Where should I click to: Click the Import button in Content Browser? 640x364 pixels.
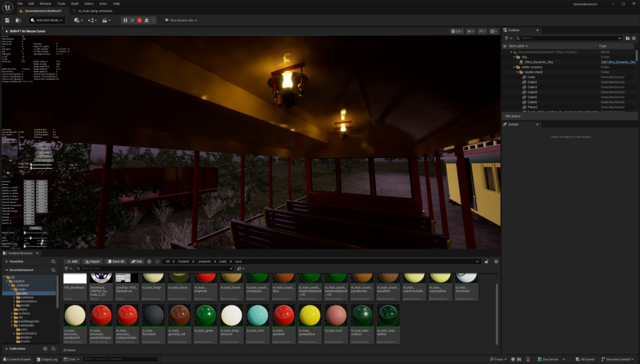pyautogui.click(x=92, y=261)
